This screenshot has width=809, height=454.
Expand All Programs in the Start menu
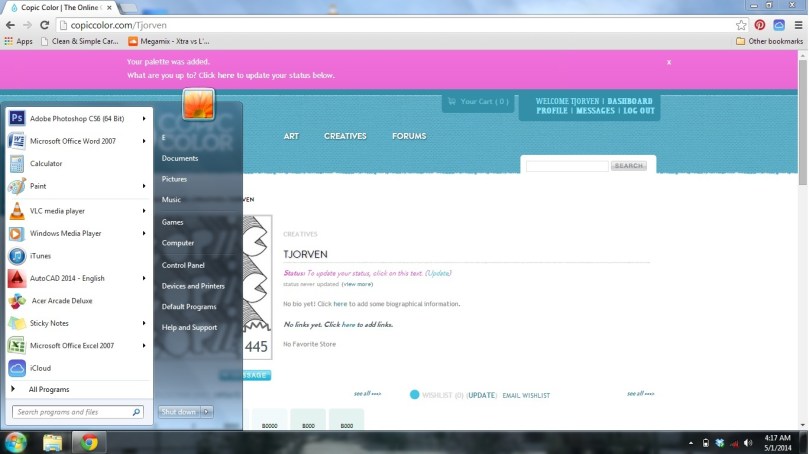click(x=48, y=389)
